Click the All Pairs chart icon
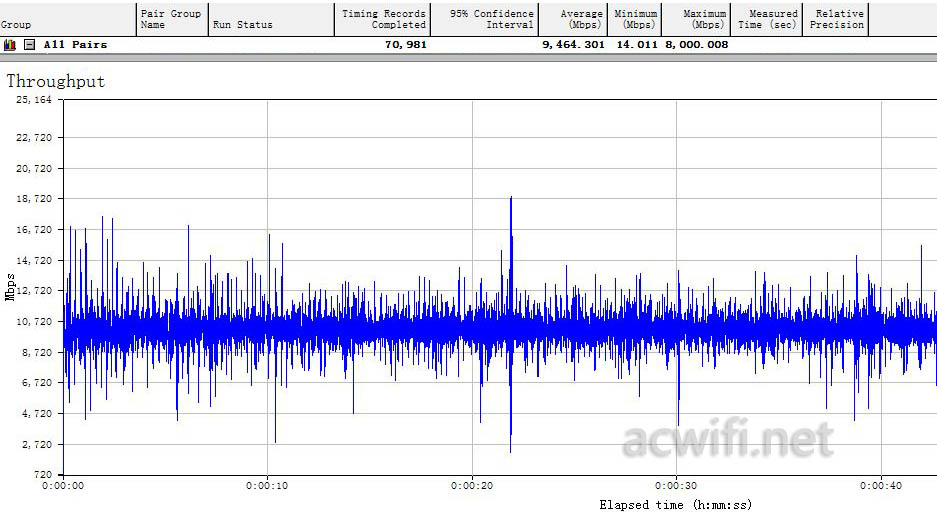 (10, 45)
